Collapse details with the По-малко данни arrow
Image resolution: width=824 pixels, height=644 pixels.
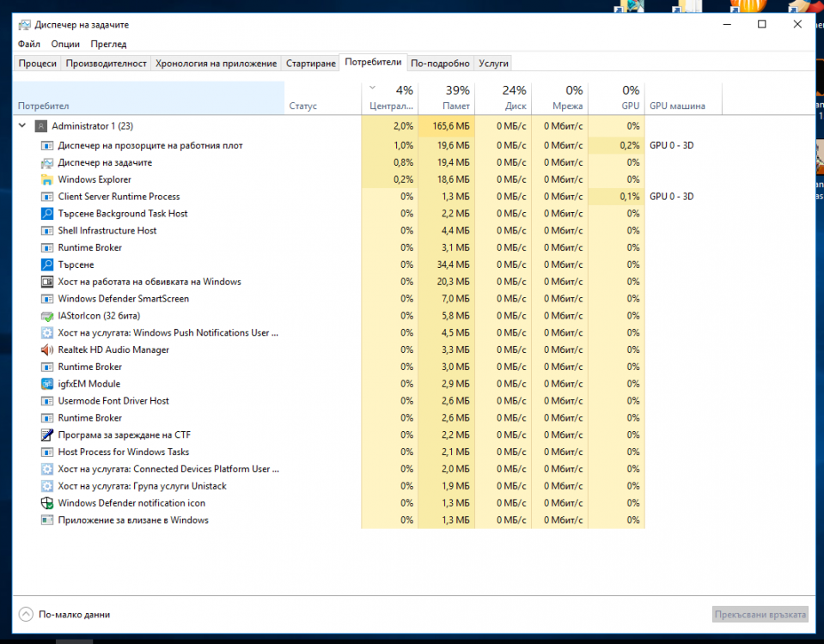[x=26, y=615]
